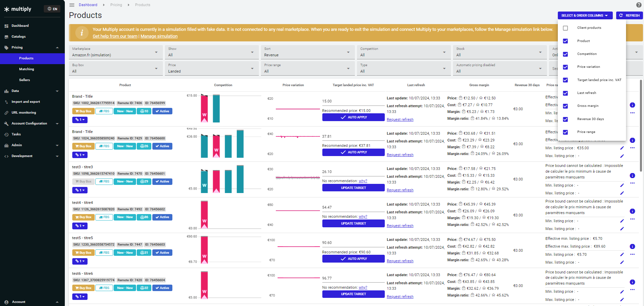Click the info icon for SKU 1002_3662617795914 row
This screenshot has width=644, height=306.
coord(632,105)
